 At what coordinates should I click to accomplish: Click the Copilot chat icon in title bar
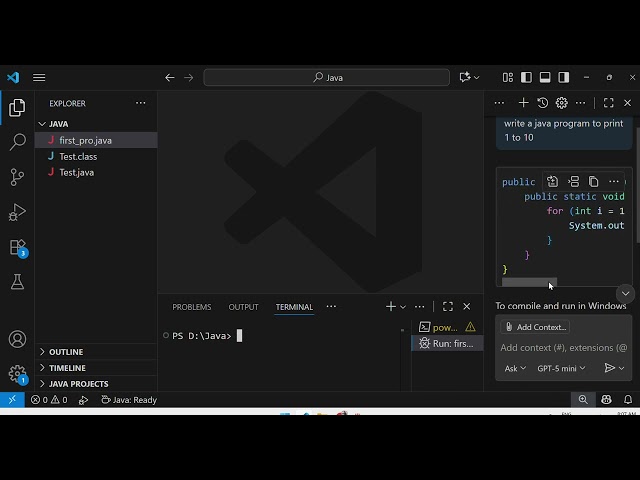pyautogui.click(x=464, y=78)
